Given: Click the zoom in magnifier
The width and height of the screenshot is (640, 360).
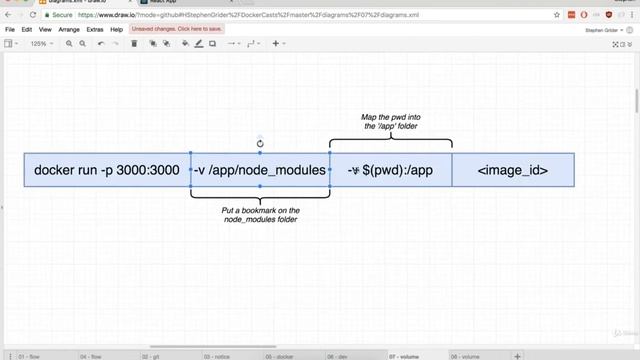Looking at the screenshot, I should 69,43.
